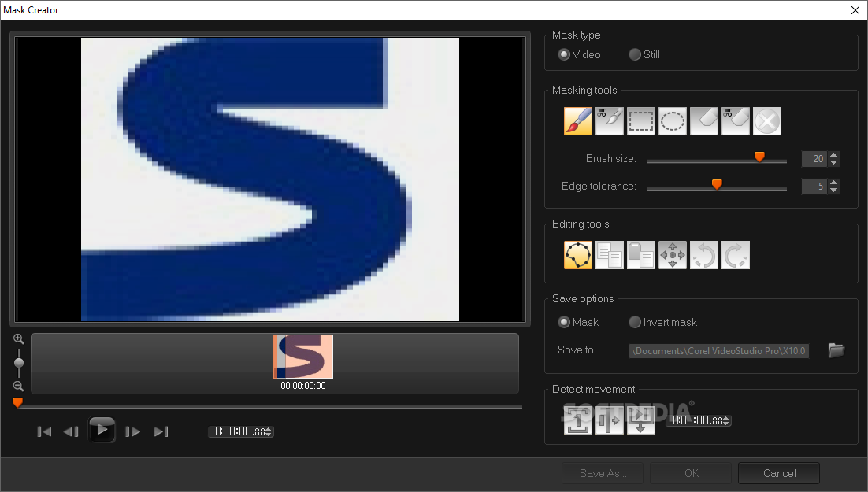Click the Redo icon
The image size is (868, 492).
[736, 255]
